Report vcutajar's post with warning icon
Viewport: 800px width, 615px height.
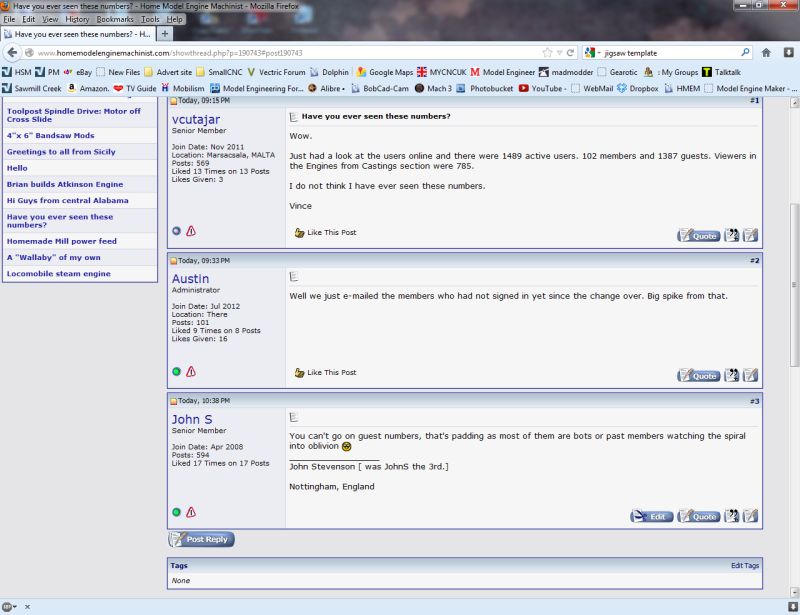tap(191, 231)
